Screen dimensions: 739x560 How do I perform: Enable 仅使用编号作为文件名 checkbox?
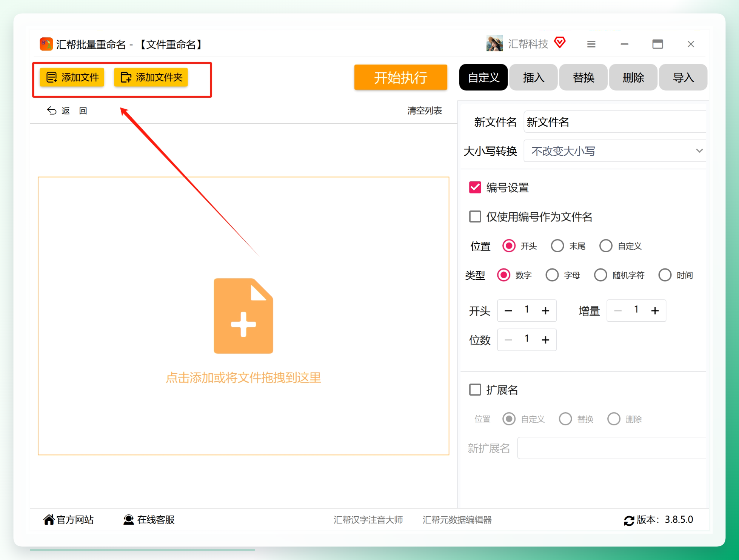coord(475,216)
